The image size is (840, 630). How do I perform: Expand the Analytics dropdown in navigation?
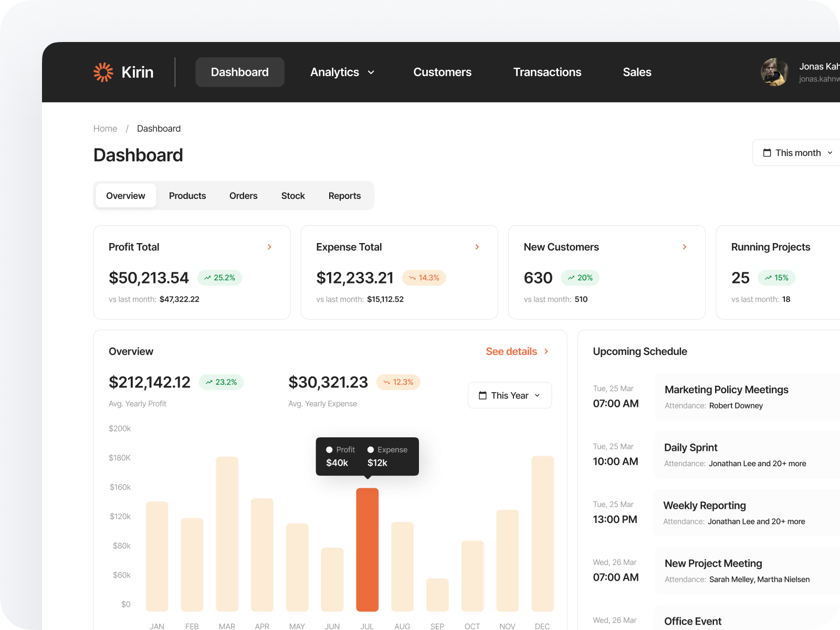[371, 72]
